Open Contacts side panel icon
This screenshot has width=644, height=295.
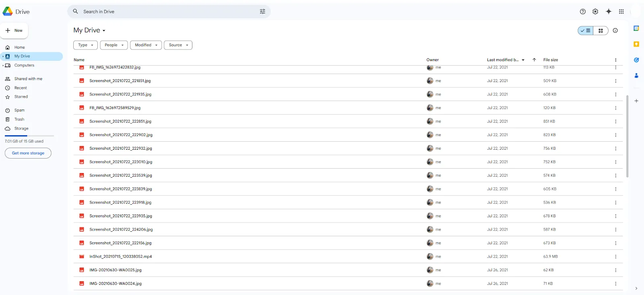[636, 76]
